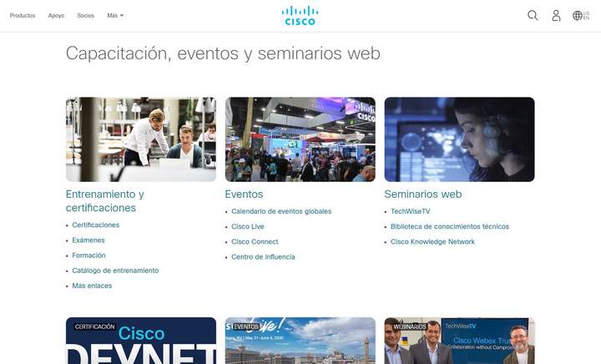Open Calendario de eventos globales
601x364 pixels.
tap(280, 211)
